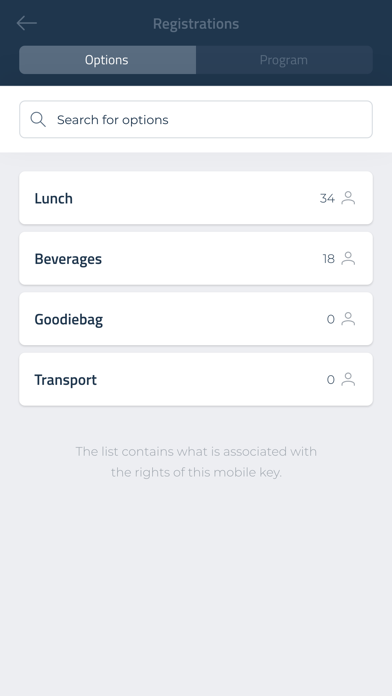Click the 0 count on Goodiebag
This screenshot has width=392, height=696.
click(331, 319)
